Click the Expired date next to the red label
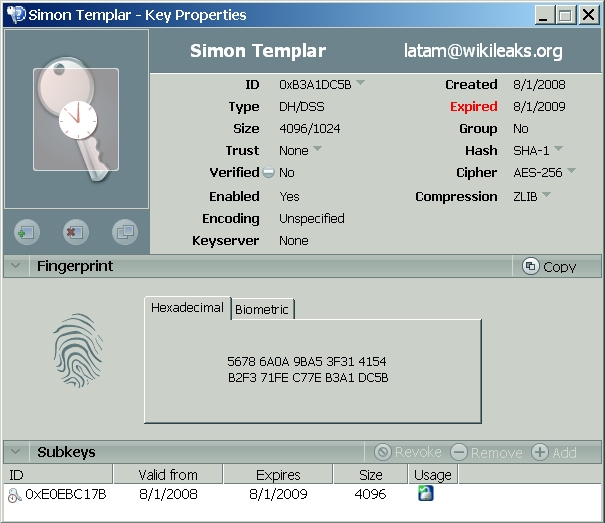The width and height of the screenshot is (605, 523). click(539, 107)
